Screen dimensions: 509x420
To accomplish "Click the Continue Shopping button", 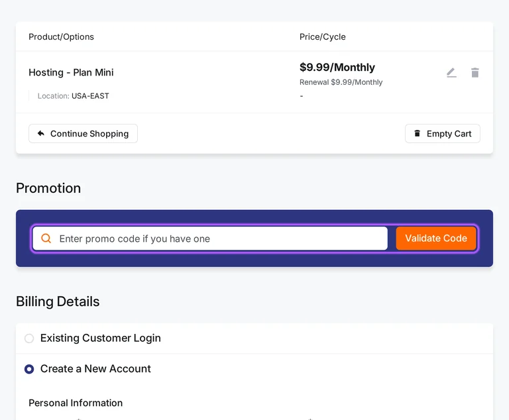I will 83,133.
